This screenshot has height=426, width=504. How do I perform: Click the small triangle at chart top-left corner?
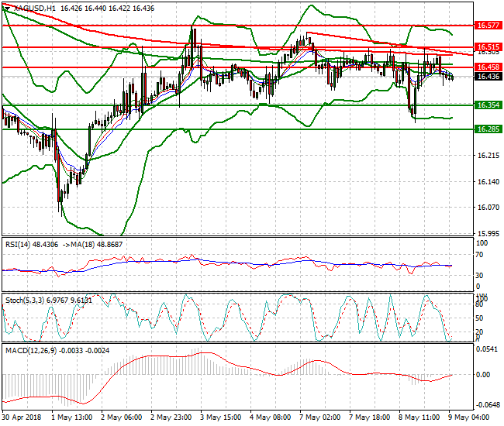coord(6,7)
